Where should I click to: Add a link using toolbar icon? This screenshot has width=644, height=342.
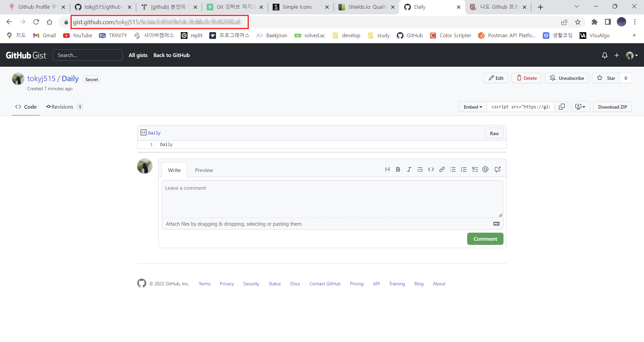tap(442, 170)
